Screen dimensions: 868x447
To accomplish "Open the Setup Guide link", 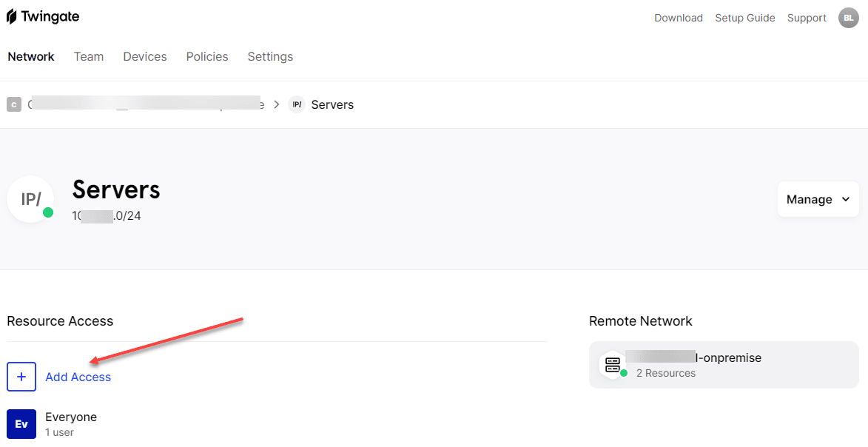I will pyautogui.click(x=745, y=18).
